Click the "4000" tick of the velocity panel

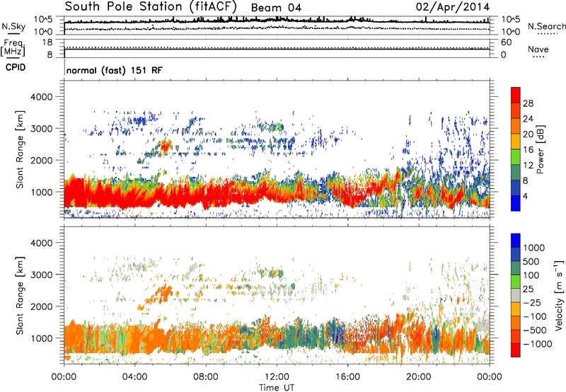(x=41, y=243)
